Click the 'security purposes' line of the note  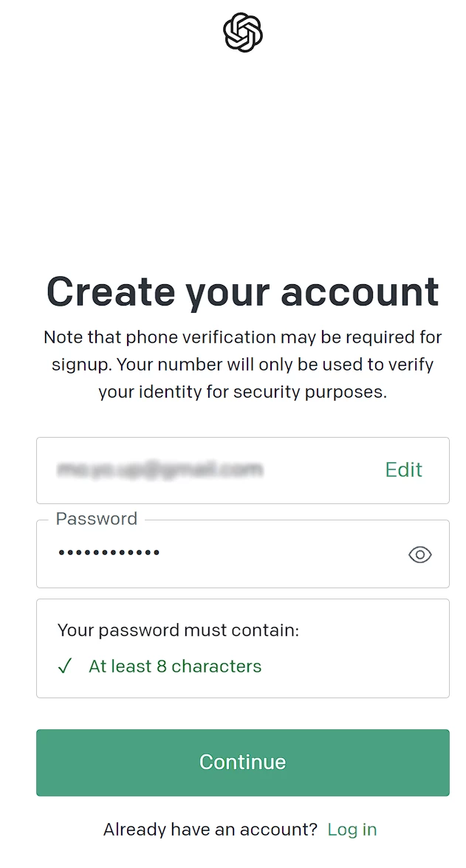coord(243,392)
